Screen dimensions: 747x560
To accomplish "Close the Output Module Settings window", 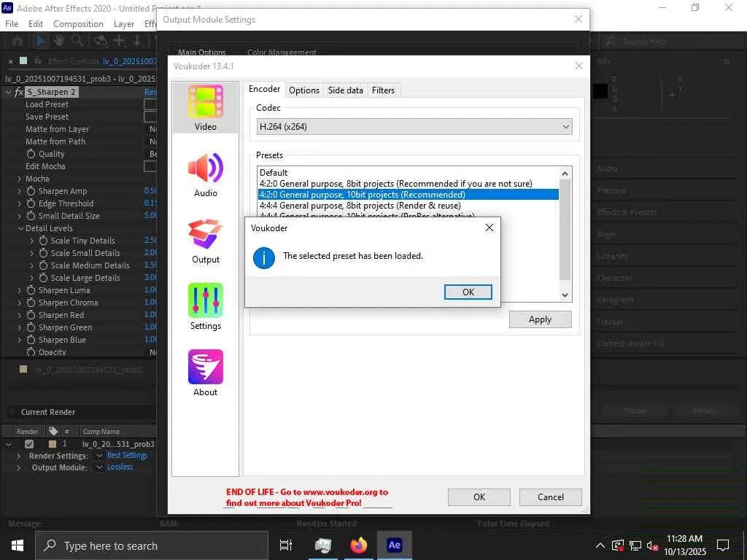I will tap(578, 19).
